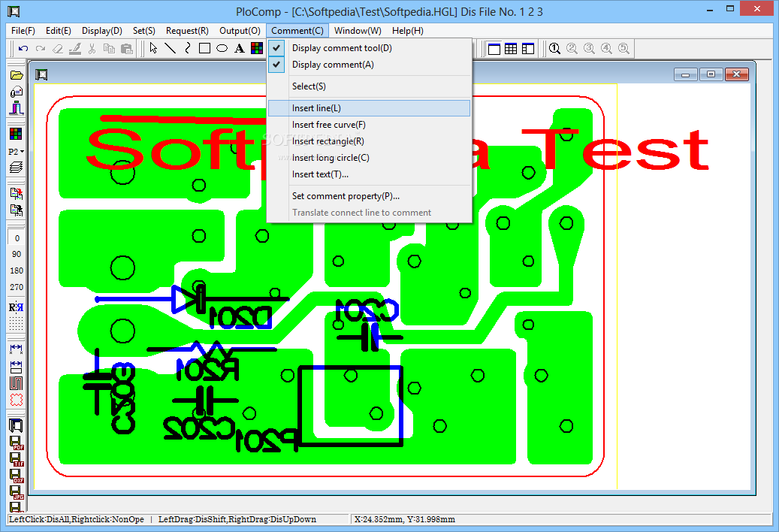Click the Save as PDF icon
The image size is (779, 532).
[x=17, y=443]
